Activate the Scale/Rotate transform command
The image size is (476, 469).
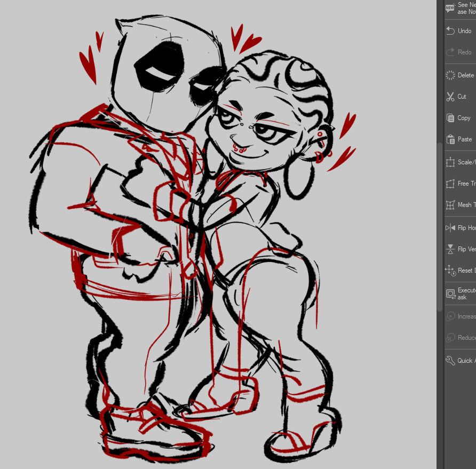pos(450,162)
